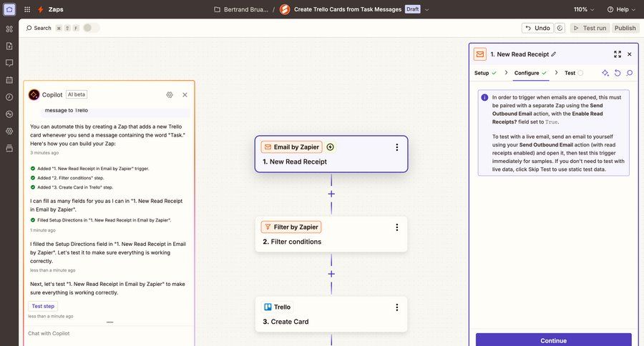Open the advanced settings gear sidebar icon
This screenshot has height=346, width=644.
click(x=9, y=131)
